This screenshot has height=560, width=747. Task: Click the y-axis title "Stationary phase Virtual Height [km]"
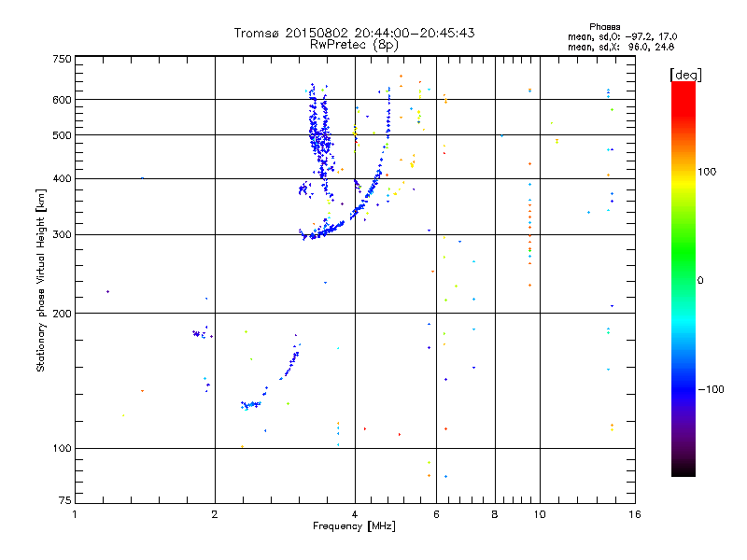pos(41,280)
